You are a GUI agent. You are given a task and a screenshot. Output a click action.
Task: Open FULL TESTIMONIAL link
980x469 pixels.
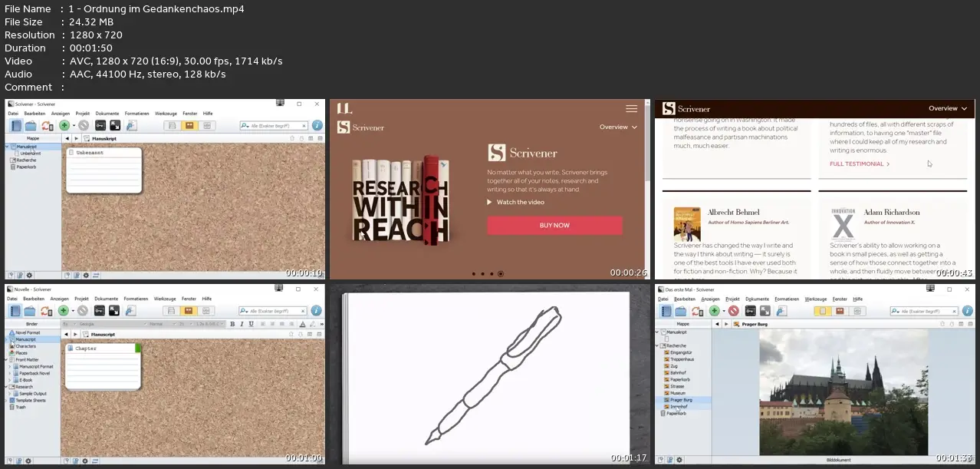click(x=860, y=163)
